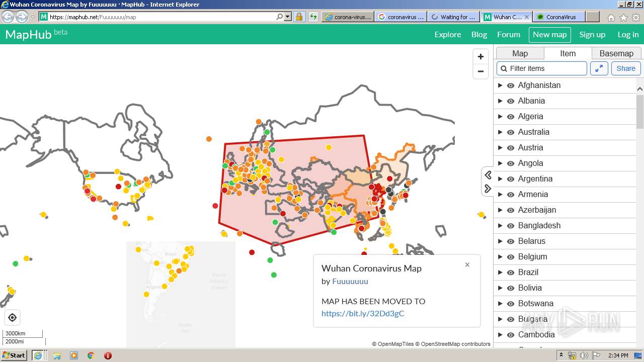Expand the Australia group
Image resolution: width=644 pixels, height=362 pixels.
pos(500,132)
